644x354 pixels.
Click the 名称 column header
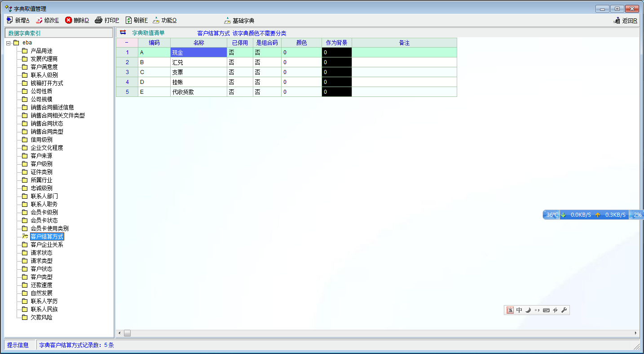(x=198, y=43)
